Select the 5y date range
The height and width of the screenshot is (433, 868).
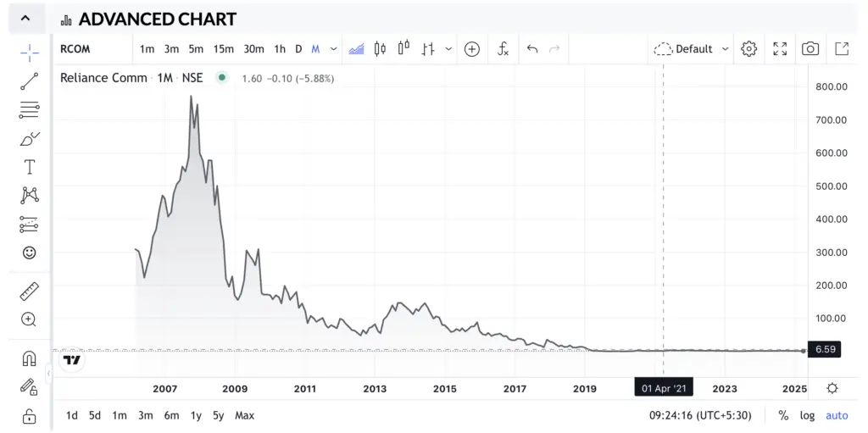(x=218, y=415)
